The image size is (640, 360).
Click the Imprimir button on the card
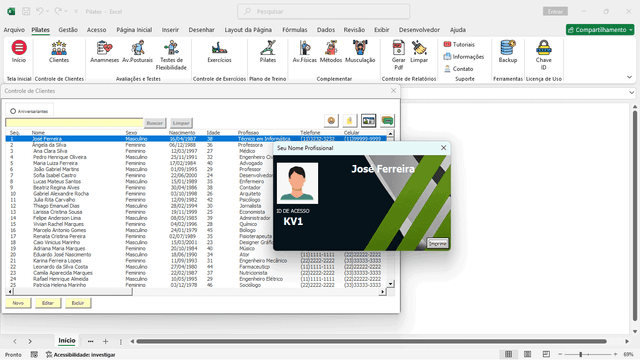point(438,243)
